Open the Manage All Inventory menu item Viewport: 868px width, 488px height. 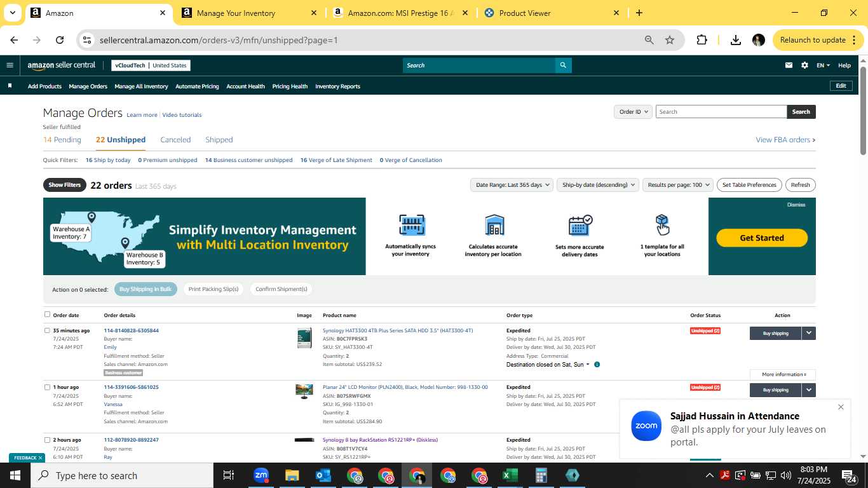tap(141, 86)
